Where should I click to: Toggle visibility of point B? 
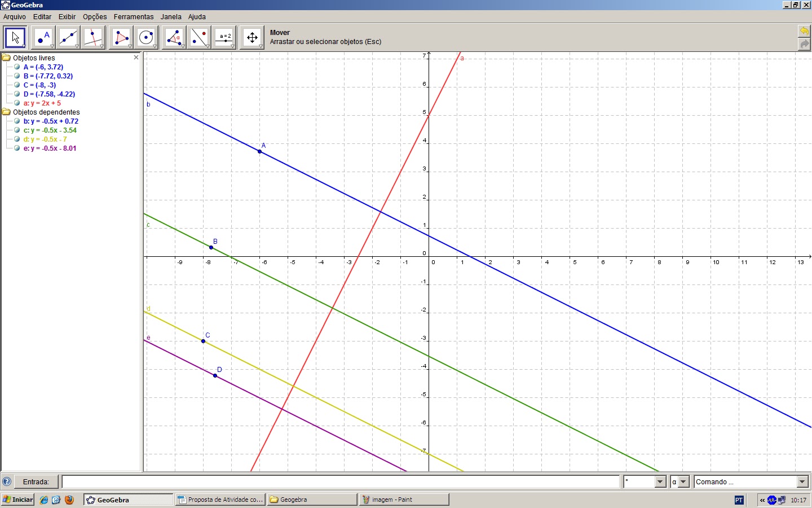(x=17, y=76)
